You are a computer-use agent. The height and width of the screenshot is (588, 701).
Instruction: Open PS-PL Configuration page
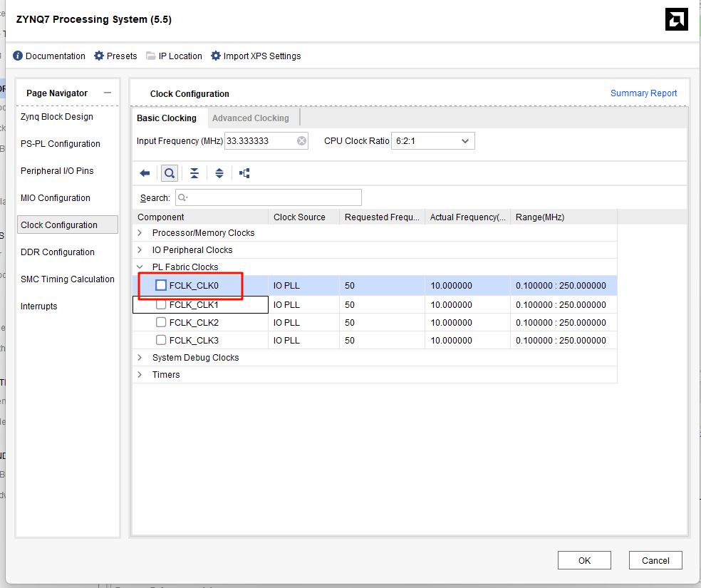coord(61,143)
